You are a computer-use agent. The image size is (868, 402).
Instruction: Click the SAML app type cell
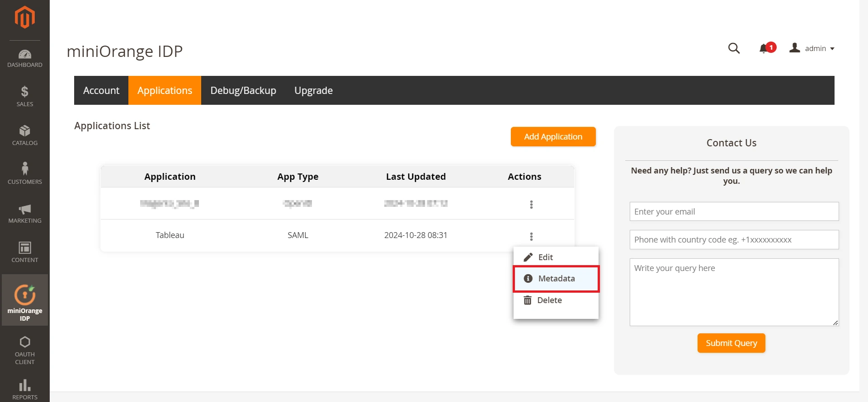point(298,235)
